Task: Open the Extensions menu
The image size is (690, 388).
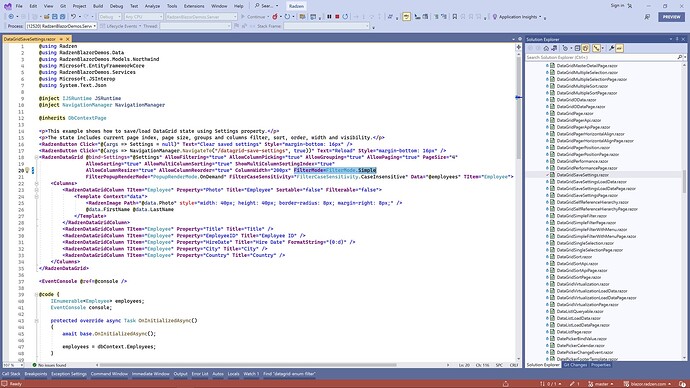Action: (194, 6)
